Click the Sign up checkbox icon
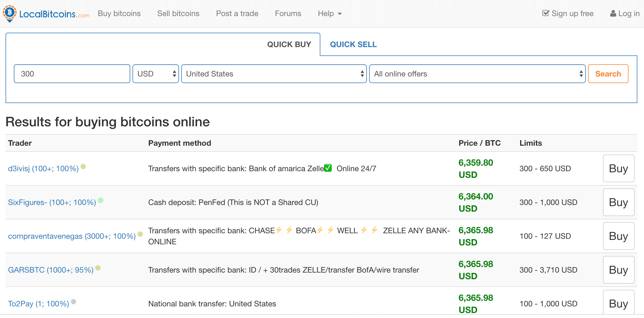The image size is (644, 318). point(546,13)
